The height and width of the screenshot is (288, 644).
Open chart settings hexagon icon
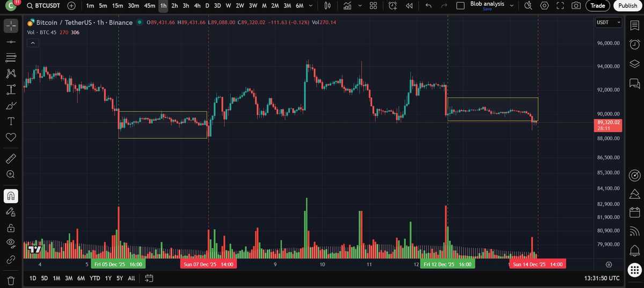pyautogui.click(x=545, y=6)
